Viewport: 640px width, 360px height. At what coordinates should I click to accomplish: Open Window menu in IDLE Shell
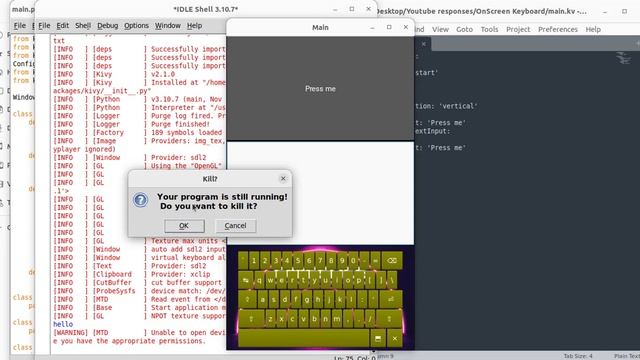point(167,26)
